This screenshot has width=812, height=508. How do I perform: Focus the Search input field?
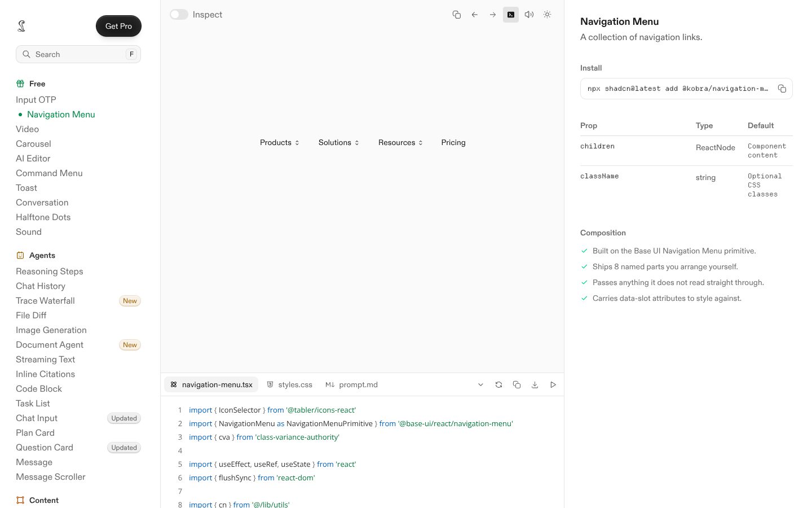[78, 54]
